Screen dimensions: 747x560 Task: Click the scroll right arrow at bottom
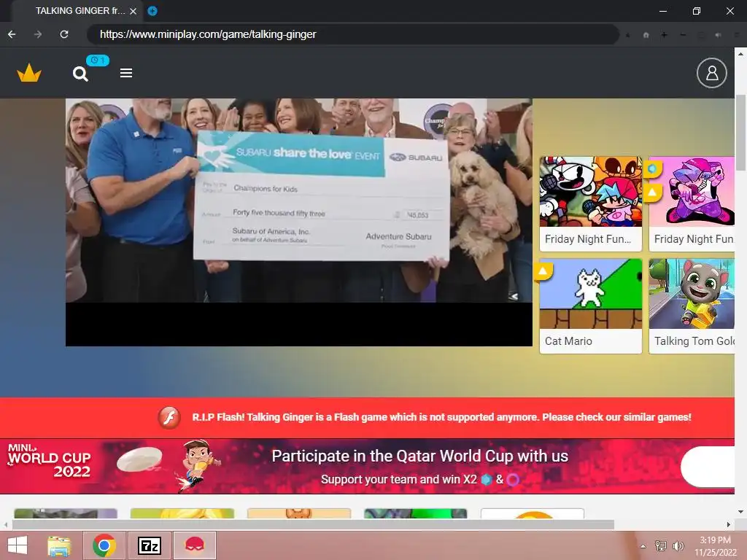pos(729,524)
